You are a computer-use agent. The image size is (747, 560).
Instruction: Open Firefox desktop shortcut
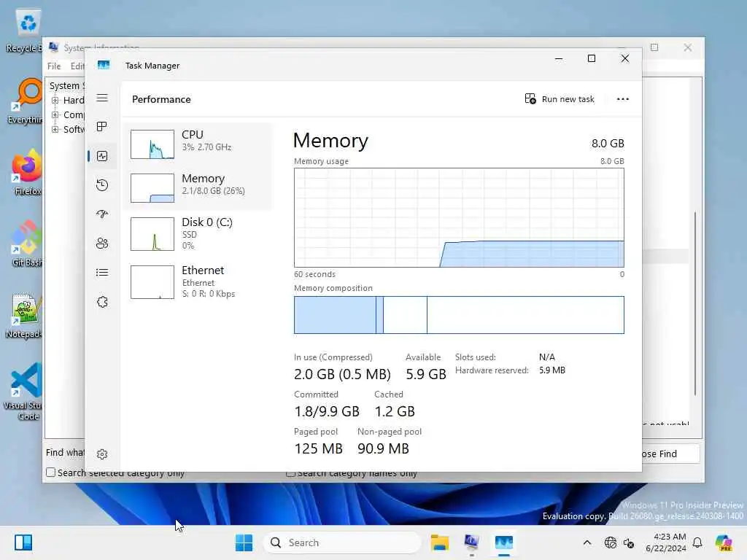pyautogui.click(x=28, y=172)
